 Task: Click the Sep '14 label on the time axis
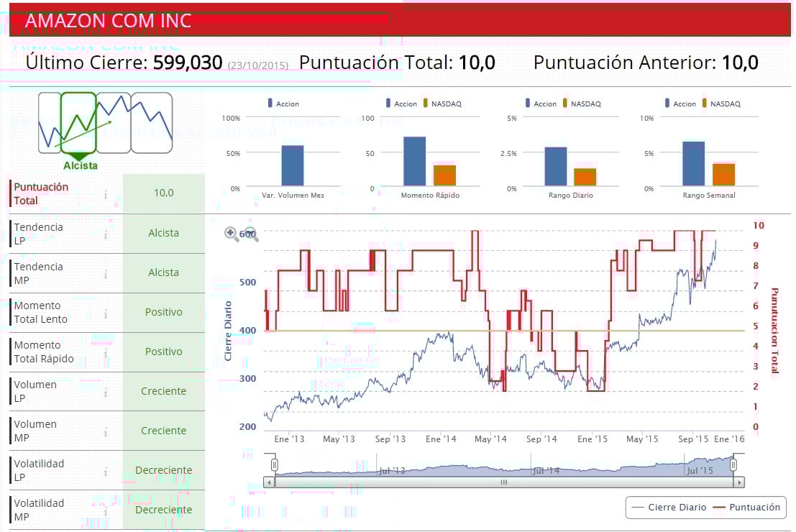click(x=541, y=439)
